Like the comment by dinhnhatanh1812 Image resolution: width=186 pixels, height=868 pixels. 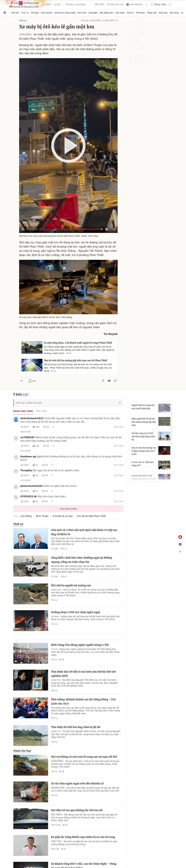(x=25, y=427)
